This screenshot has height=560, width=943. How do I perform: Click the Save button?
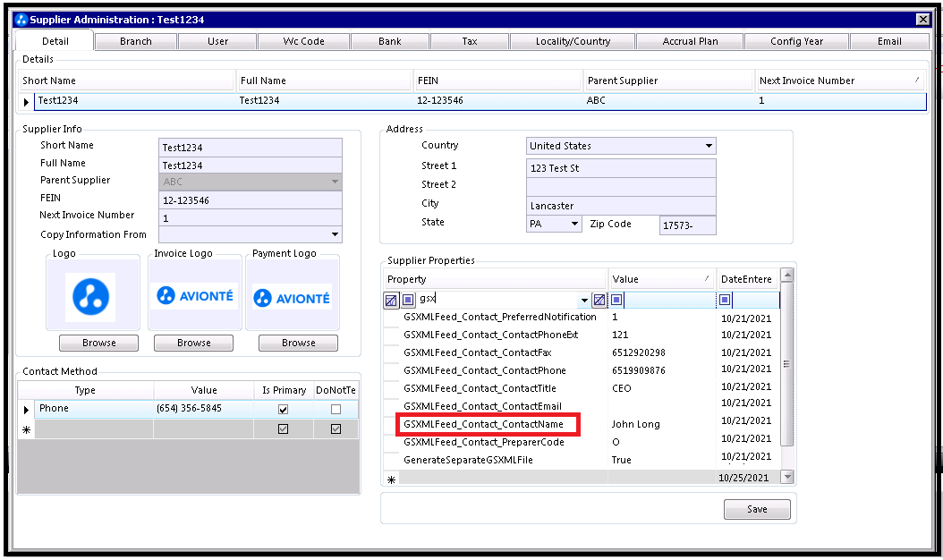[757, 509]
